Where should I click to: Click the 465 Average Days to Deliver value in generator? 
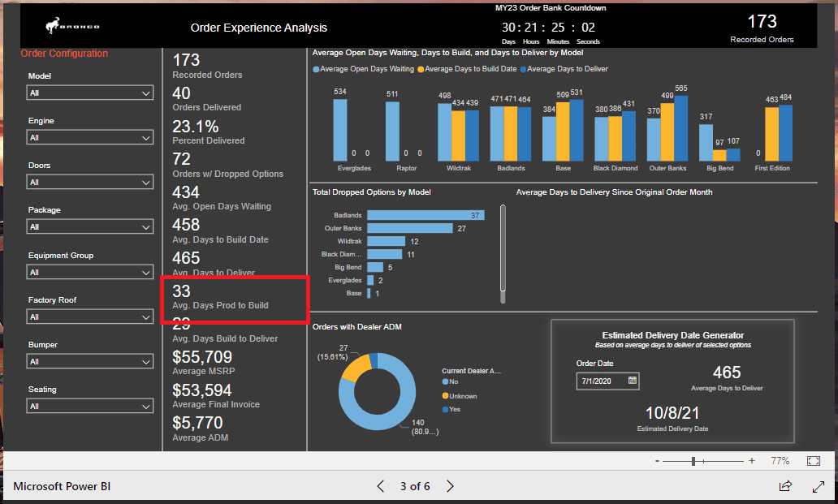click(x=727, y=373)
